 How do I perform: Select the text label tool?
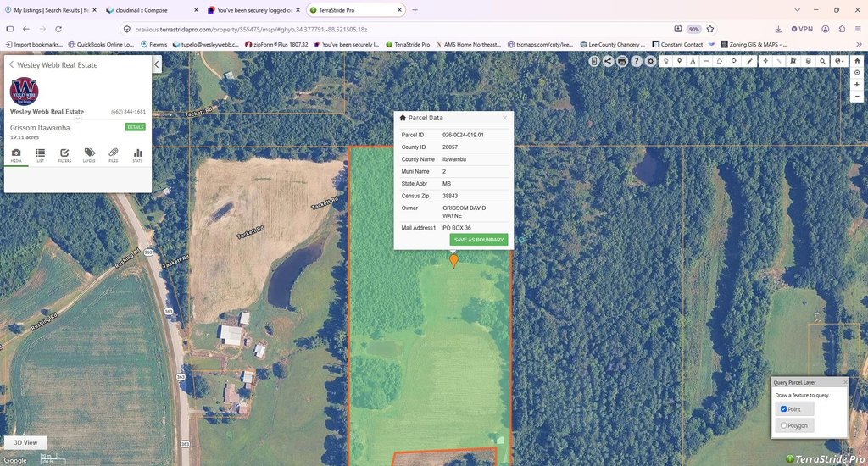(693, 61)
